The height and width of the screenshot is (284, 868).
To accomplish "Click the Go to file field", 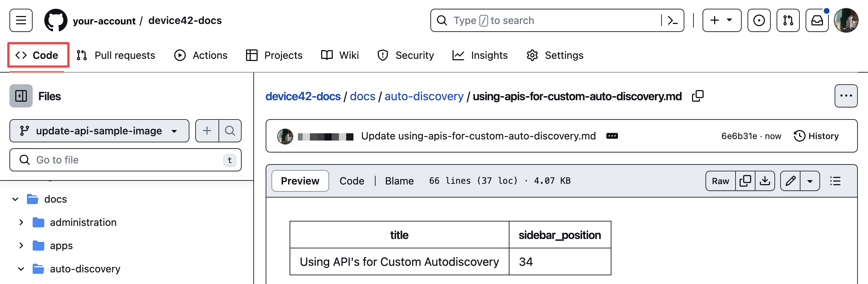I will [125, 160].
